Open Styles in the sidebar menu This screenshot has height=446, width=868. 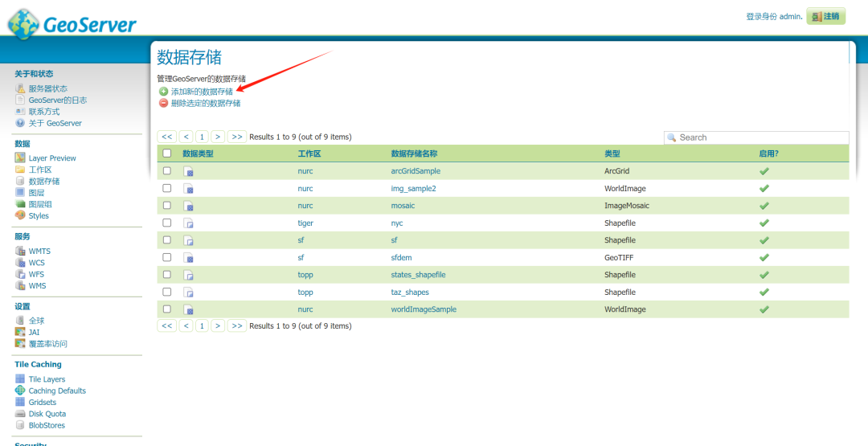pyautogui.click(x=39, y=216)
